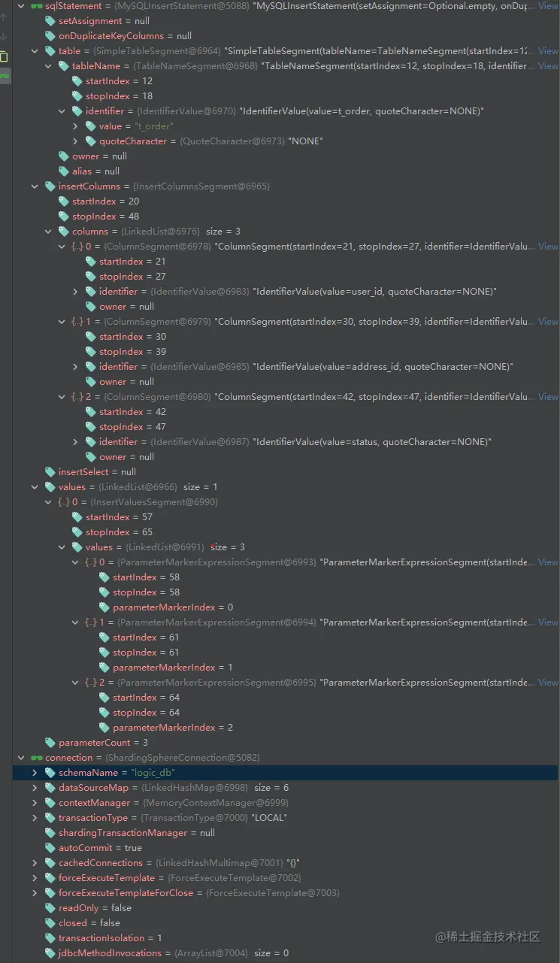The height and width of the screenshot is (963, 560).
Task: Click the show-watches glasses icon in left gutter
Action: coord(5,76)
